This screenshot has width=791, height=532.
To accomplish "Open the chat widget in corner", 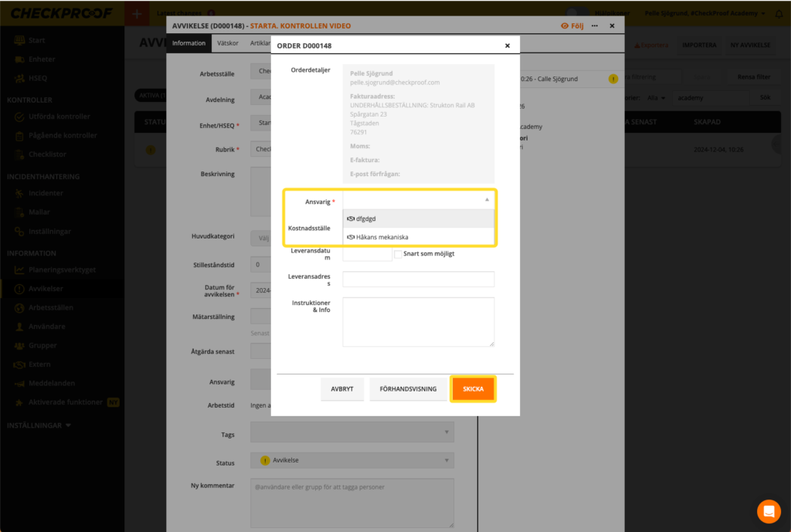I will pos(769,511).
